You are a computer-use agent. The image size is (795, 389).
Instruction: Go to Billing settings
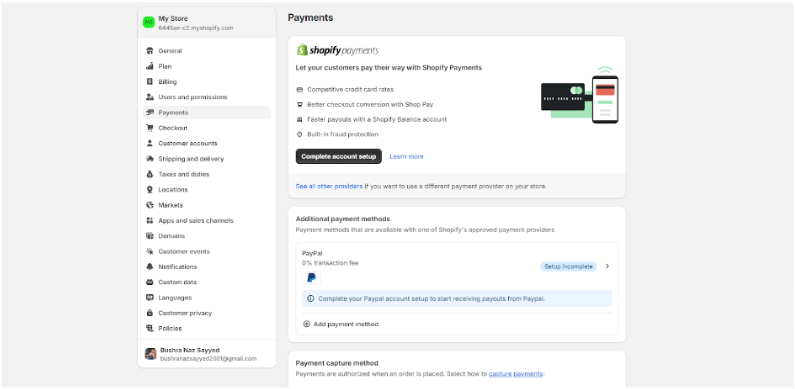pyautogui.click(x=207, y=82)
